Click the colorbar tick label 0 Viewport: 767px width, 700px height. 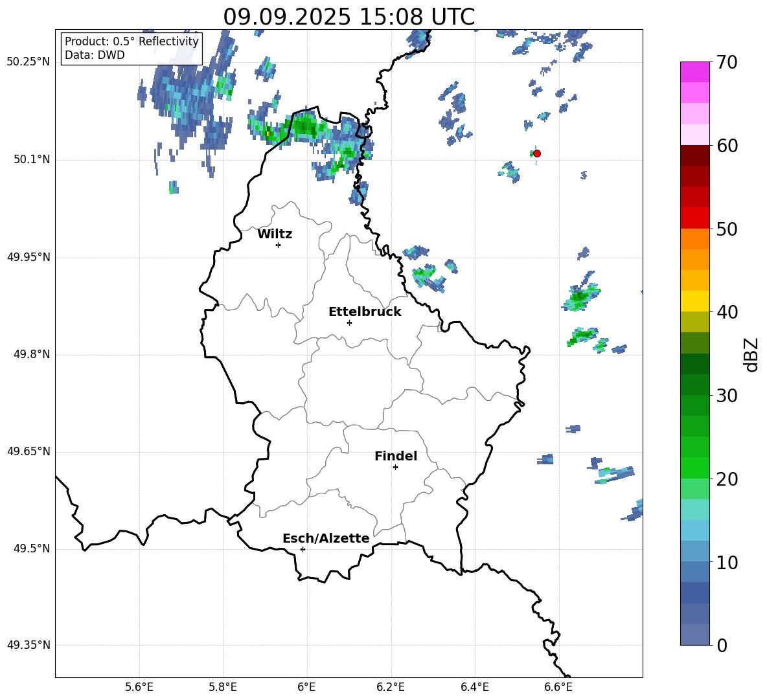tap(722, 645)
